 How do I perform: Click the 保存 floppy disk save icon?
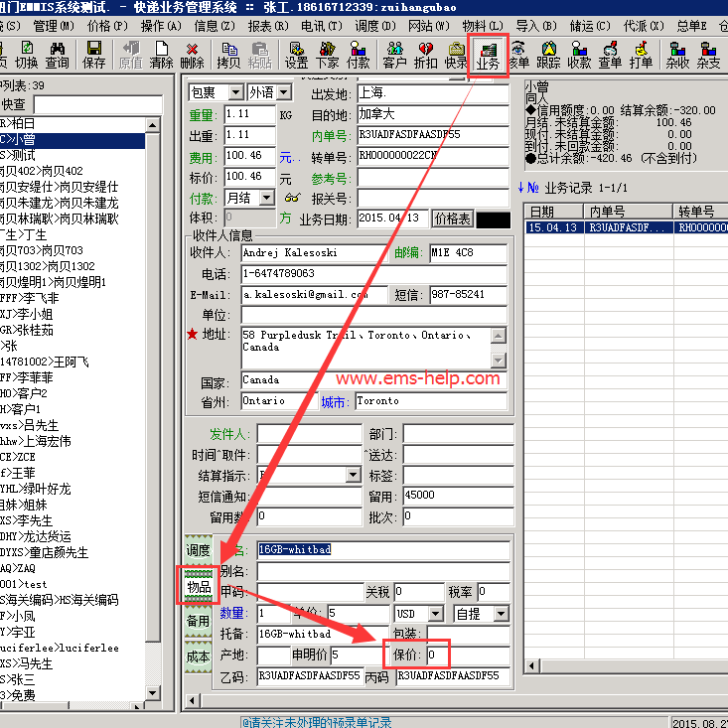tap(94, 55)
